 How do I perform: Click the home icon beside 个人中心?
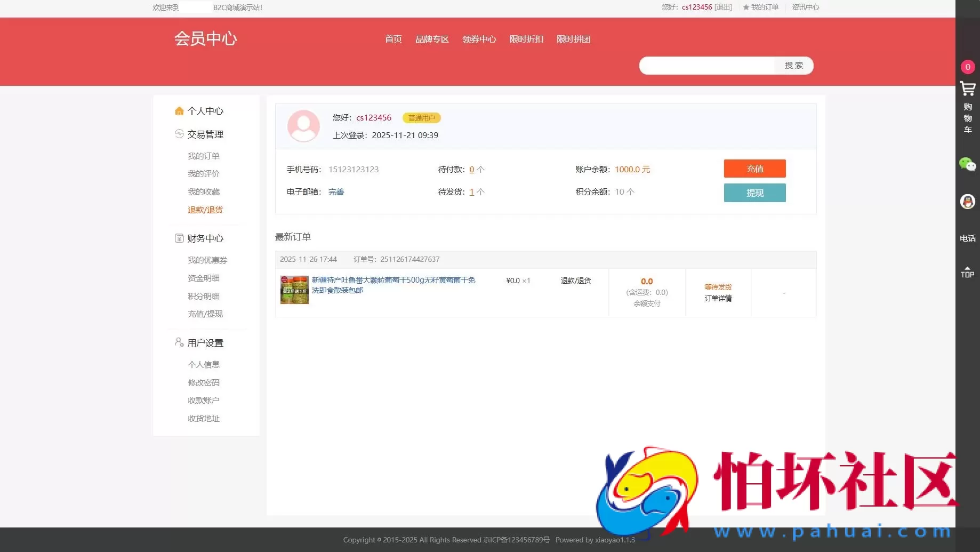179,110
